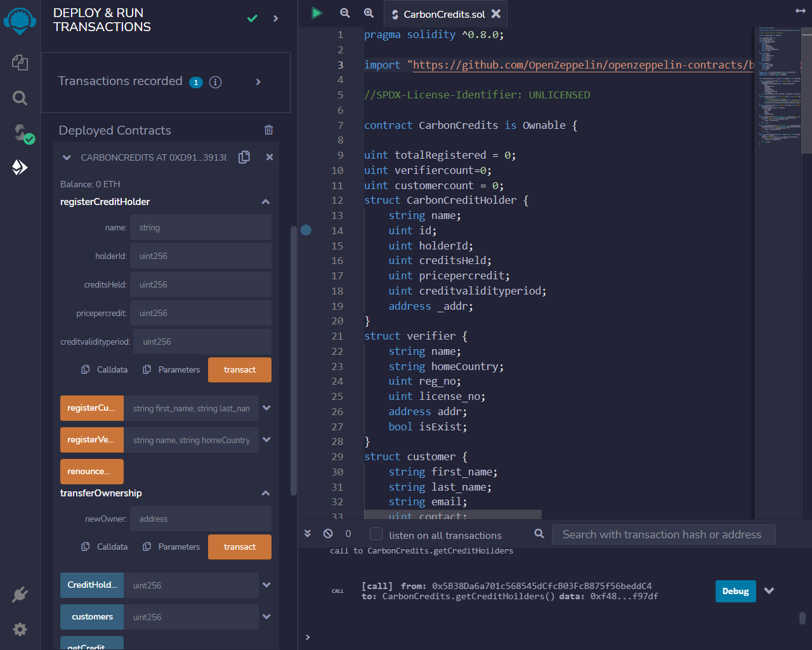Remove the CARBONCREDITS contract instance

(270, 157)
